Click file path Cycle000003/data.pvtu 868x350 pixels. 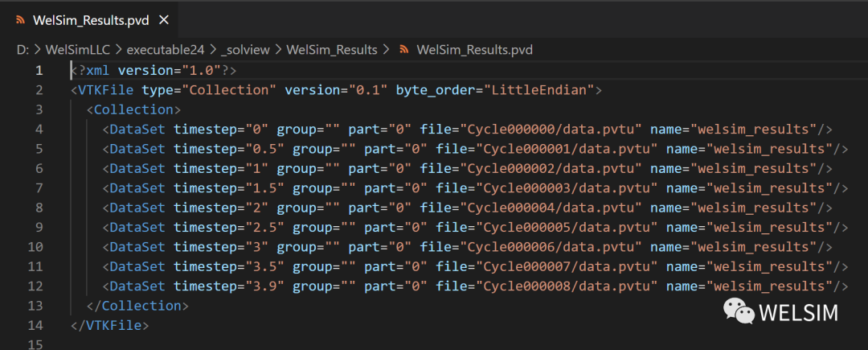[567, 188]
